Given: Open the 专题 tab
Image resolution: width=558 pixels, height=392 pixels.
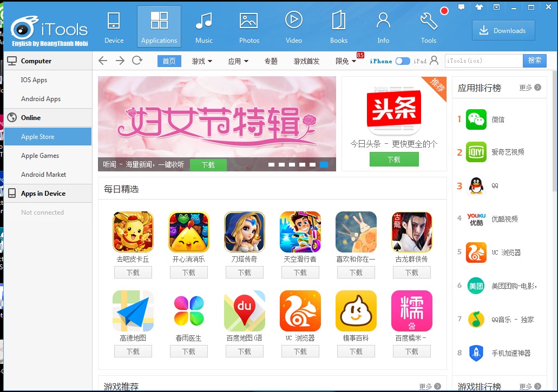Looking at the screenshot, I should (x=271, y=61).
